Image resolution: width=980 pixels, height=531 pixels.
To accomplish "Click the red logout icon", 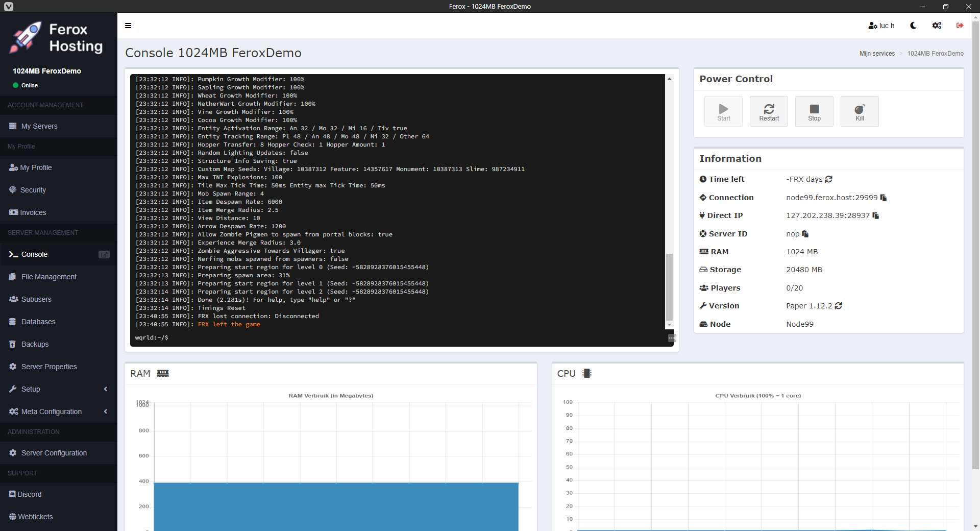I will tap(960, 26).
